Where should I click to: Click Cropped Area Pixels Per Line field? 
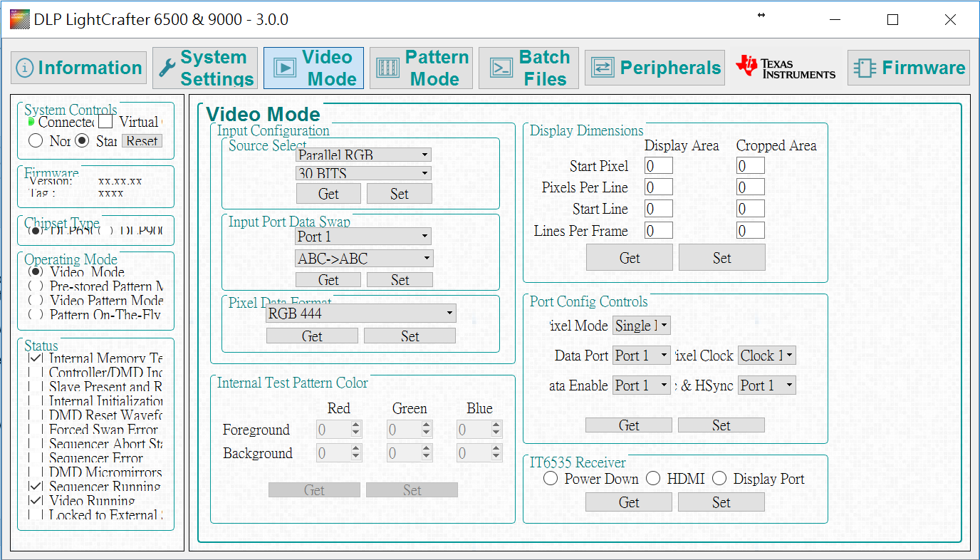point(751,187)
